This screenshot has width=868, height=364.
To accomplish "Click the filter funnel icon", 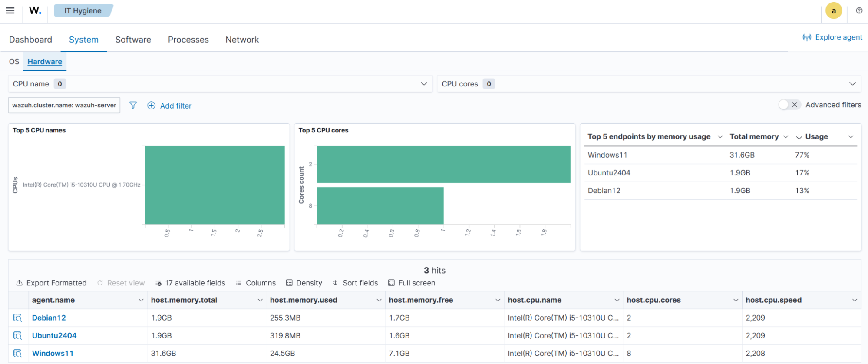I will click(x=133, y=105).
